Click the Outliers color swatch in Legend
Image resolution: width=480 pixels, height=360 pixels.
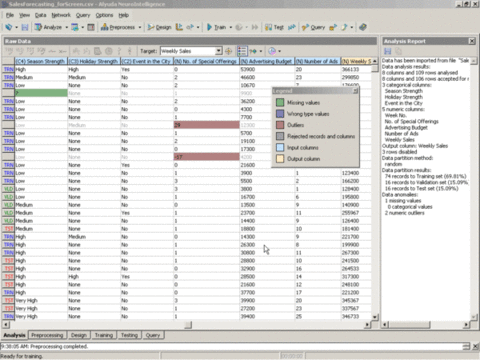point(280,125)
